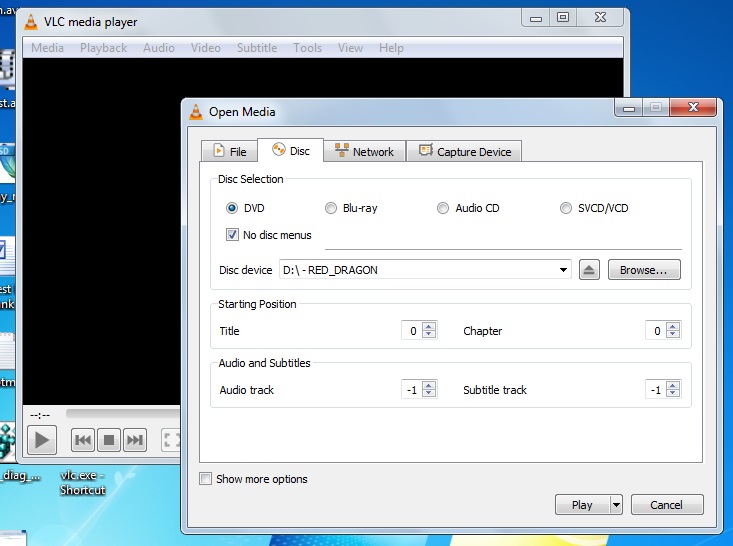Minimize the Open Media dialog

[x=629, y=108]
